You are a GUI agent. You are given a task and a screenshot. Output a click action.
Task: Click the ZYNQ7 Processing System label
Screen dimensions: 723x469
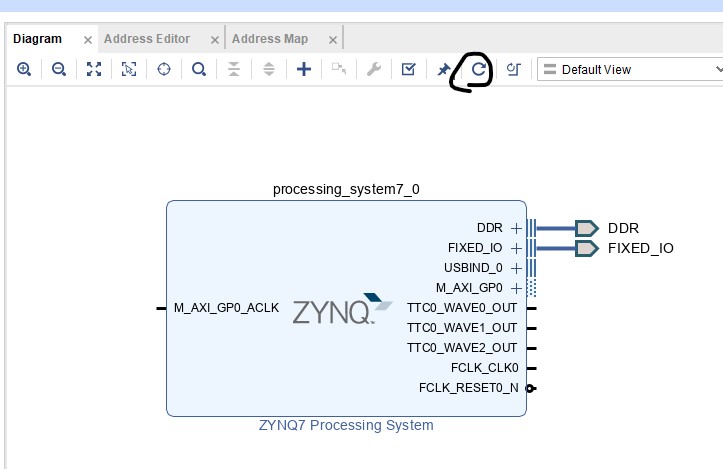(x=346, y=425)
